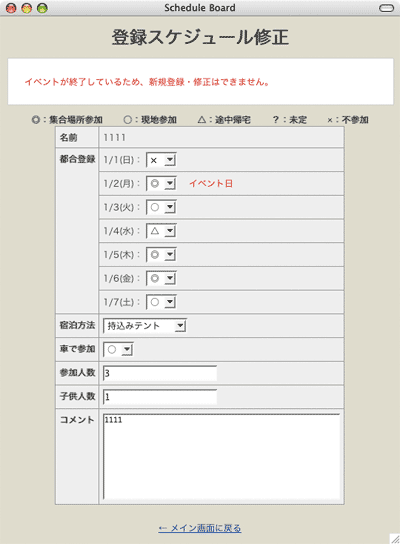Open the 1/2(月) event day dropdown
The height and width of the screenshot is (544, 400).
tap(161, 184)
